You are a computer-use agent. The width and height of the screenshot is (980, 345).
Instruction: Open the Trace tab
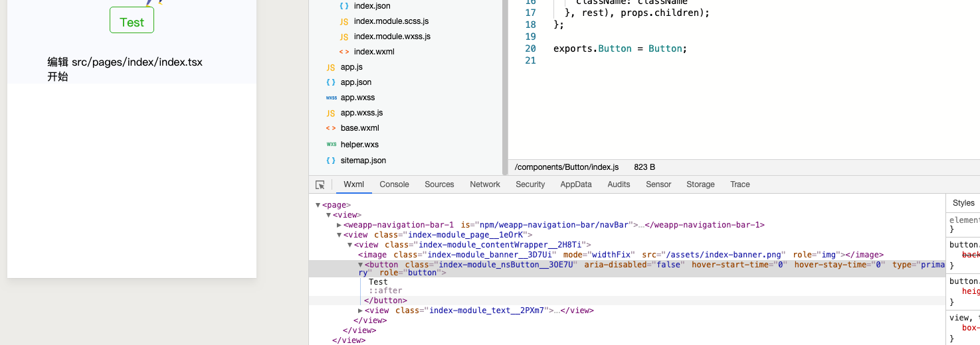point(740,184)
